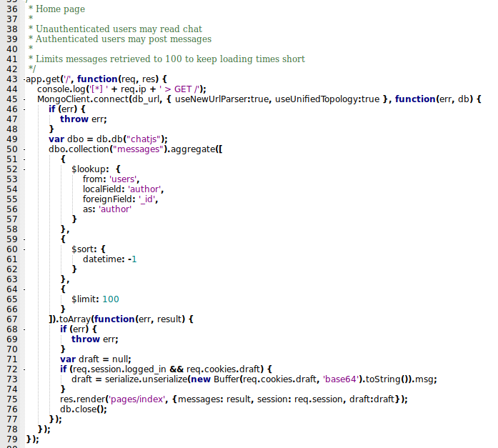Click the value 100 on line 65
Image resolution: width=498 pixels, height=448 pixels.
tap(111, 299)
